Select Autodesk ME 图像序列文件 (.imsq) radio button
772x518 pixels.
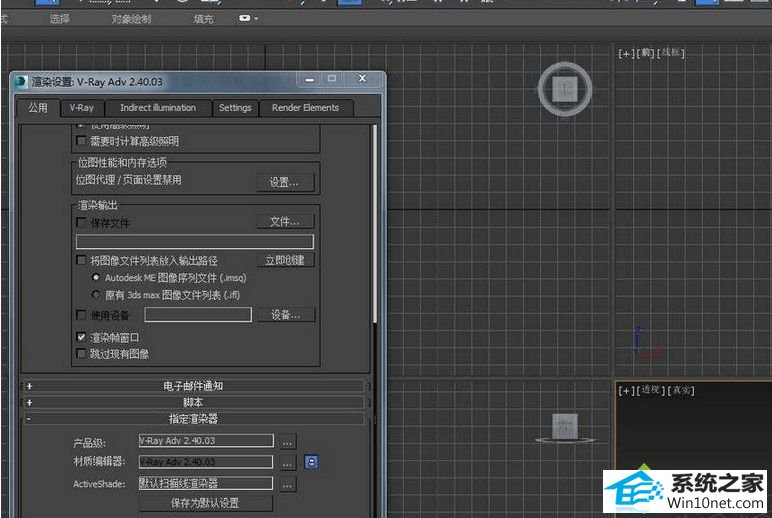[96, 277]
